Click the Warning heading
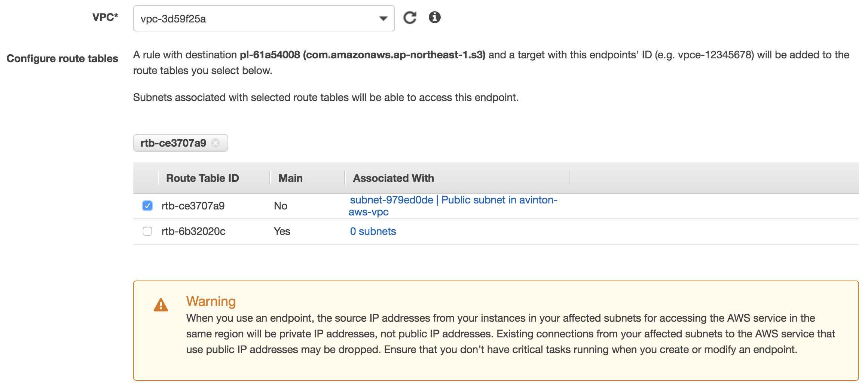The image size is (868, 389). (211, 301)
